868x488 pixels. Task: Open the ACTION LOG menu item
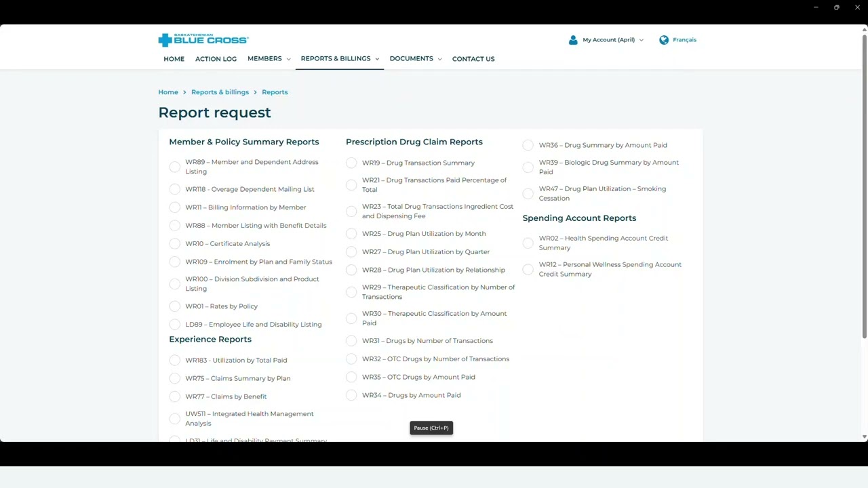216,59
